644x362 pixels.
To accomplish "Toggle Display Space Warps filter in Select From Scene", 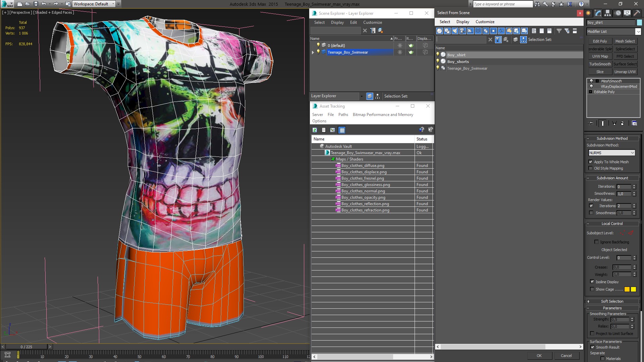I will (478, 31).
